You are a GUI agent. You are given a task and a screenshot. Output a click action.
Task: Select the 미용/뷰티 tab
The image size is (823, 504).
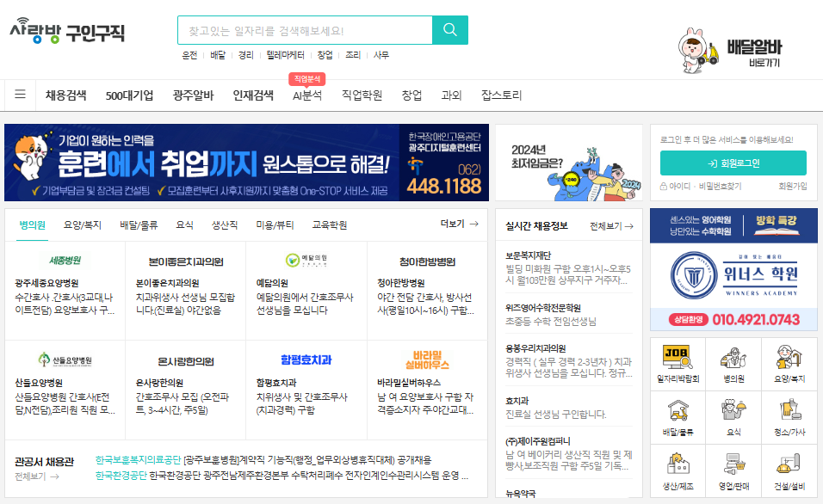pos(275,225)
